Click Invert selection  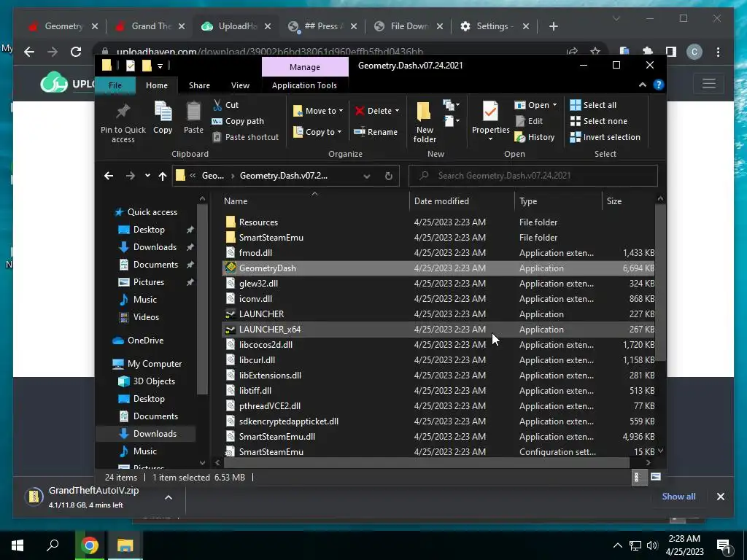[605, 137]
